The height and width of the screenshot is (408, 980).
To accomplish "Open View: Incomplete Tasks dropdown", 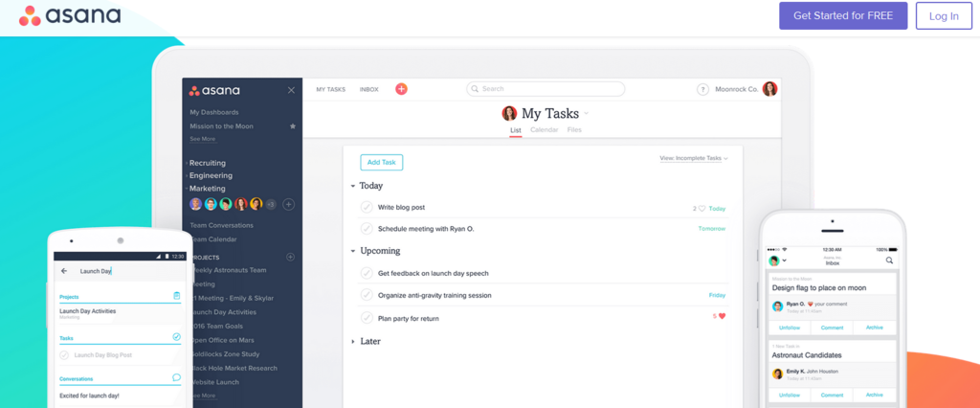I will pos(694,158).
